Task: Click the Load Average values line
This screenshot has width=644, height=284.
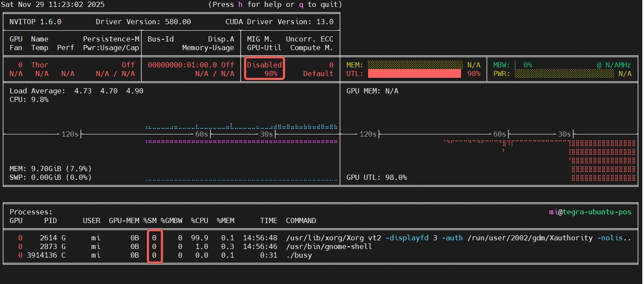Action: click(76, 91)
